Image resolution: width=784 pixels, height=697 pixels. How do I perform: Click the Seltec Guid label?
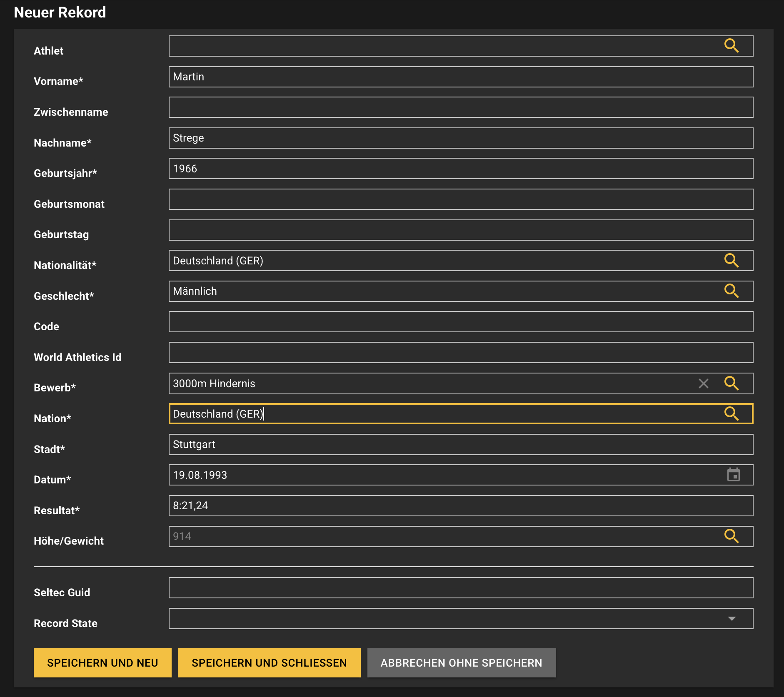[x=62, y=592]
